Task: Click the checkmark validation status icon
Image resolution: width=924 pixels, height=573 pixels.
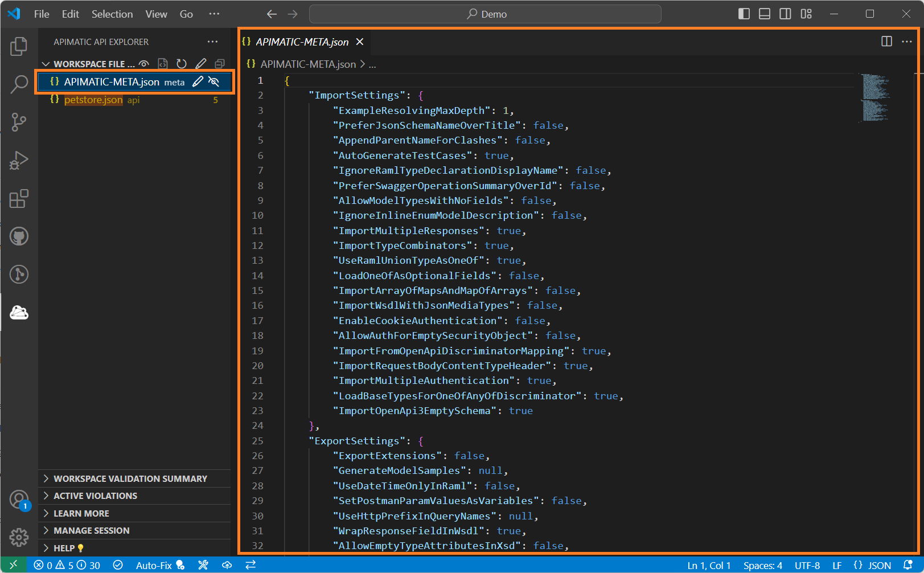Action: click(118, 565)
